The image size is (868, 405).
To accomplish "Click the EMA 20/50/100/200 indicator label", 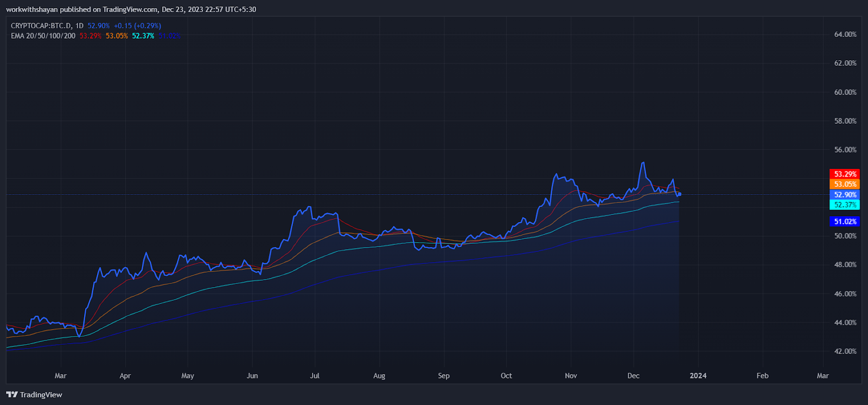I will point(43,36).
